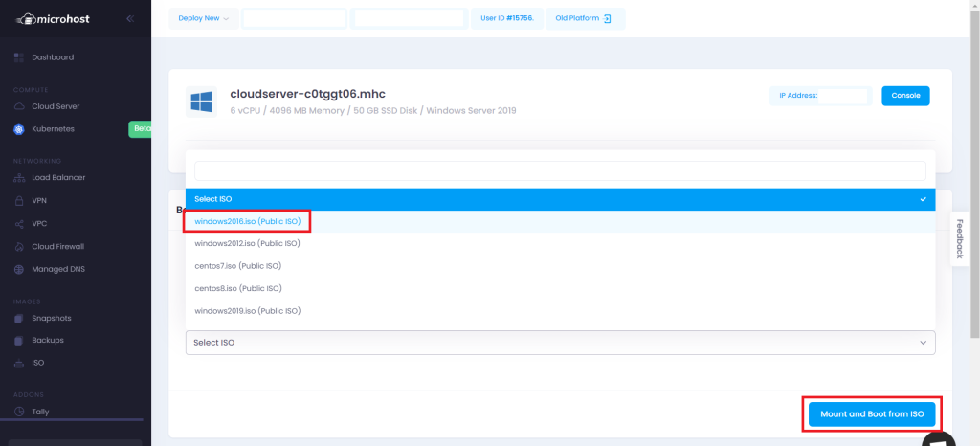Open the server Console
Image resolution: width=980 pixels, height=446 pixels.
point(905,96)
